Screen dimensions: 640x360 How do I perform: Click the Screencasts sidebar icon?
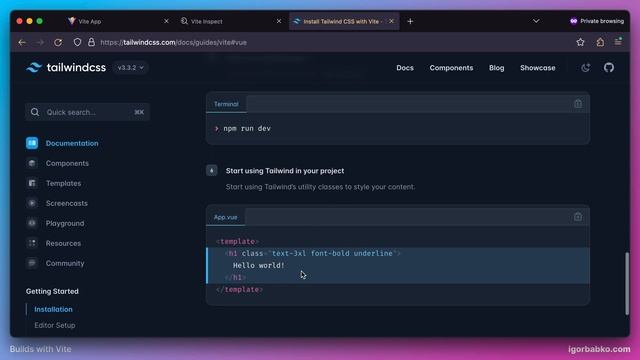click(x=32, y=203)
